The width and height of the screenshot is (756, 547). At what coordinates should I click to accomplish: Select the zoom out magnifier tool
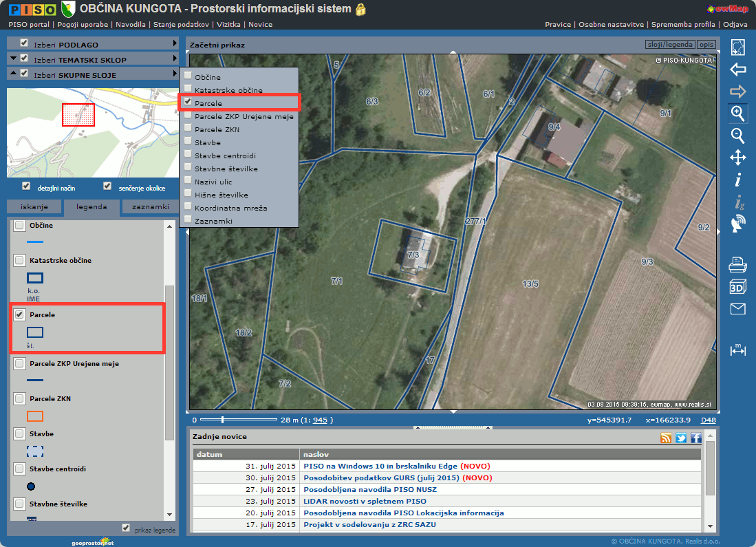pyautogui.click(x=737, y=136)
